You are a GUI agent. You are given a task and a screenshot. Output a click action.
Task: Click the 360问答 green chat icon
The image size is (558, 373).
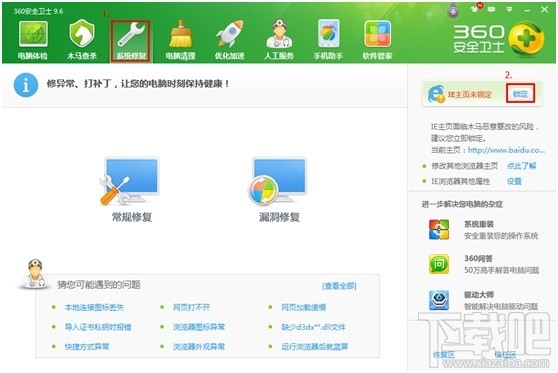(x=439, y=264)
